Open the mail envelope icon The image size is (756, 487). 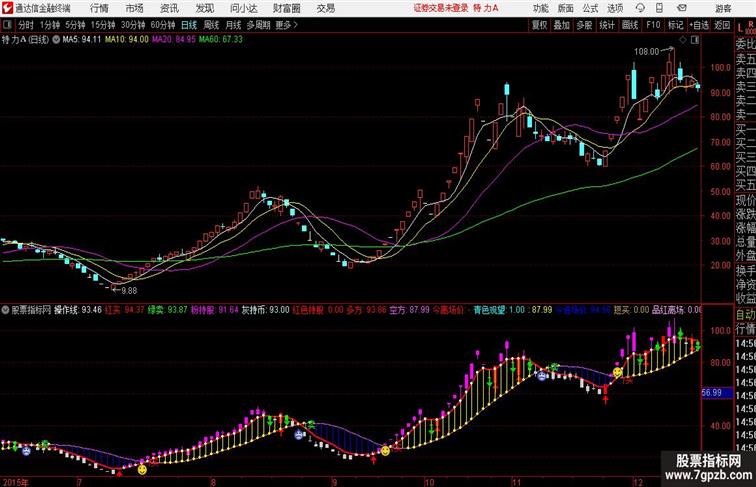pos(682,8)
